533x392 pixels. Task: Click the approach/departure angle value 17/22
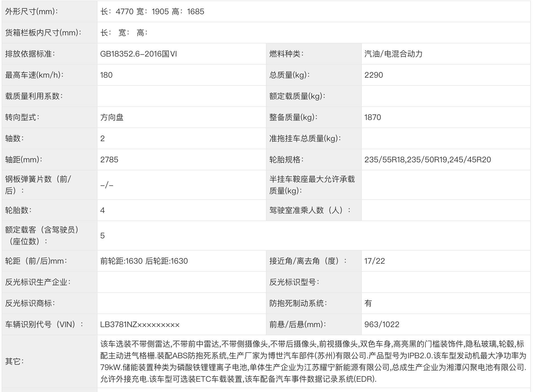[x=375, y=261]
